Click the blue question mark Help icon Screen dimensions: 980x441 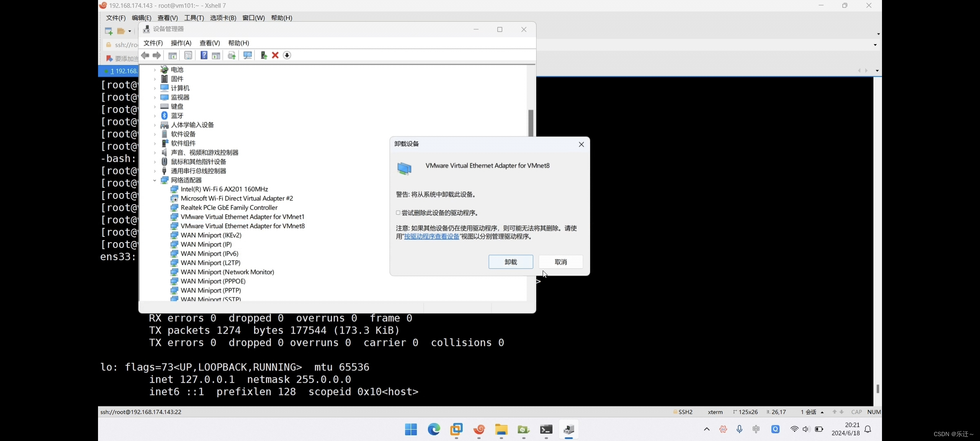point(204,56)
